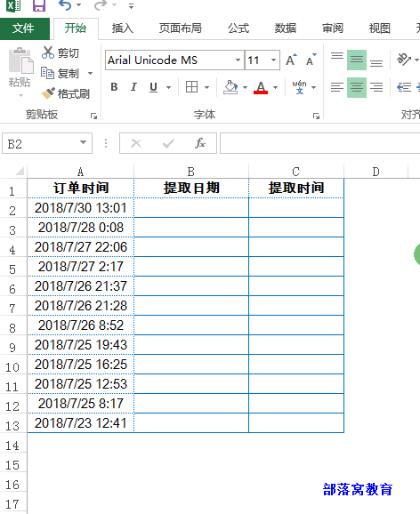Click the decrease indent icon

404,87
